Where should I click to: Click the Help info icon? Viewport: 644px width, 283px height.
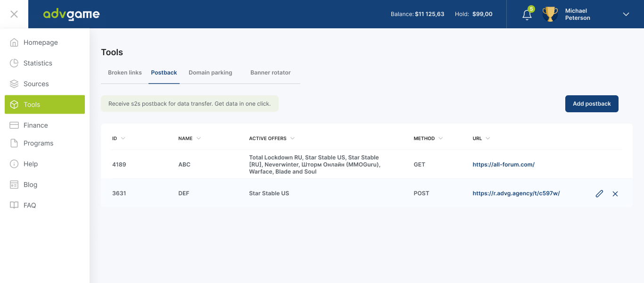click(x=14, y=164)
